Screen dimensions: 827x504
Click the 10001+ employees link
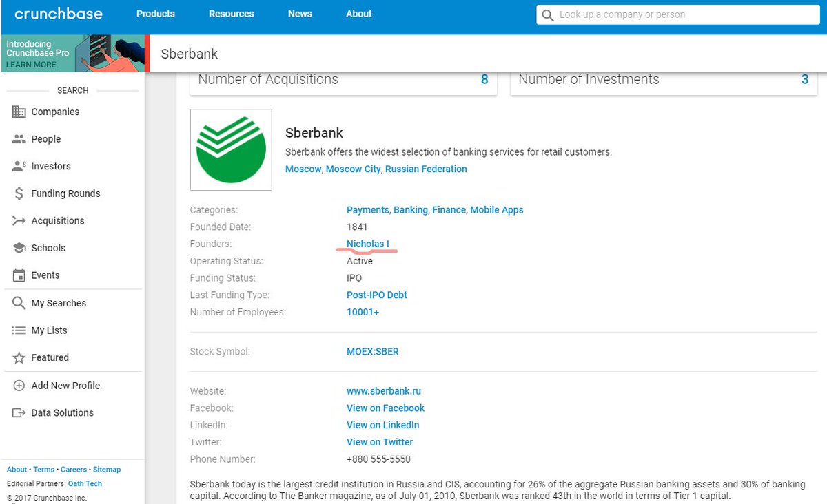click(363, 312)
